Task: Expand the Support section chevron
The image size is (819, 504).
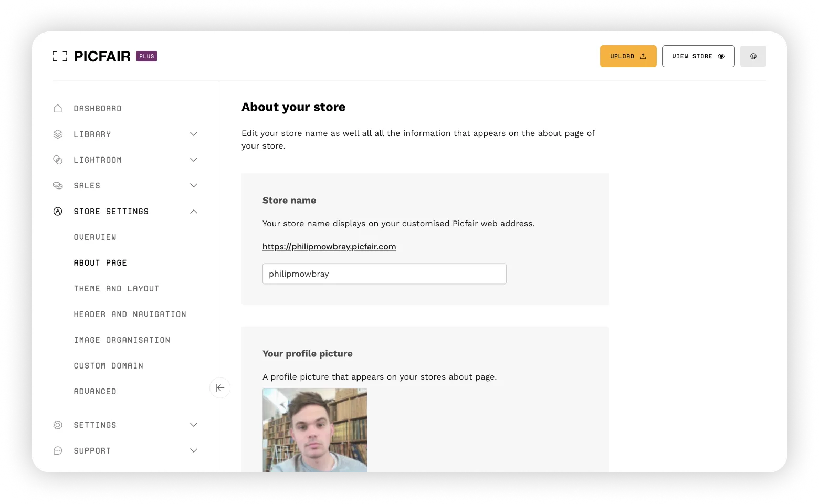Action: pos(194,450)
